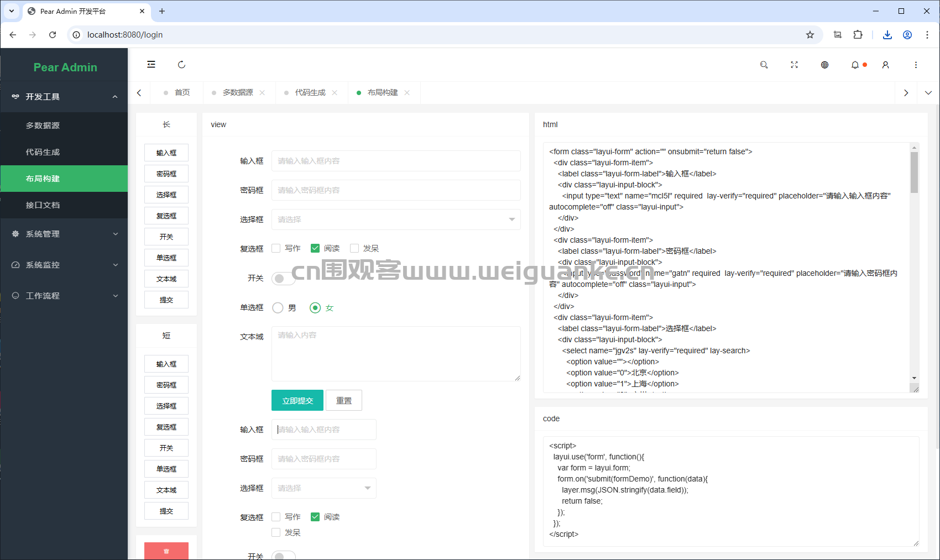Close the 多数据源 tab
Screen dimensions: 940x560
click(x=262, y=92)
